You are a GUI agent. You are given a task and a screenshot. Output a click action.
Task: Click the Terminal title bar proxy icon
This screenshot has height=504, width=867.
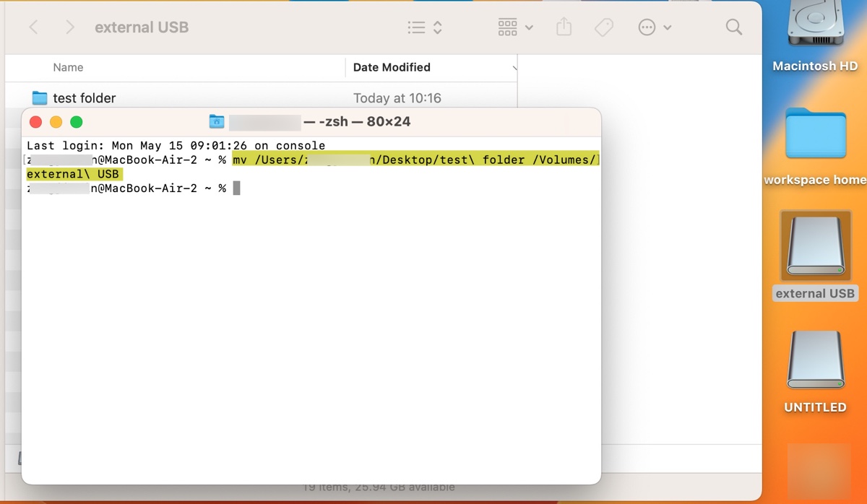216,121
